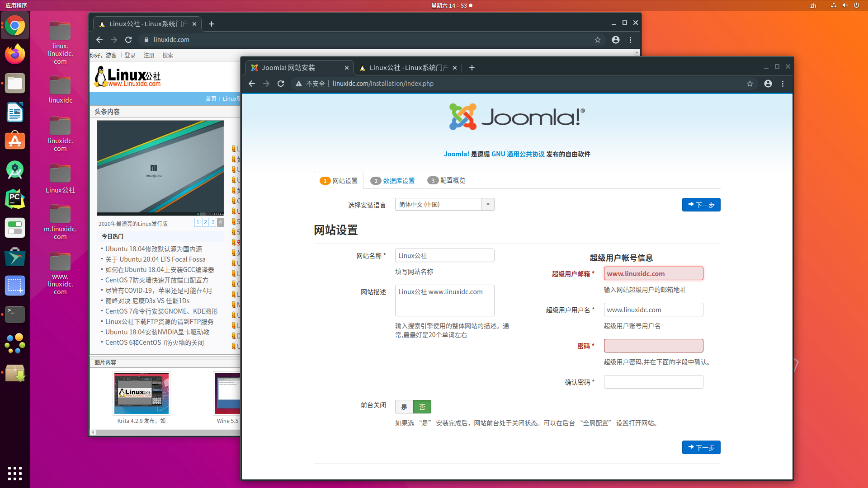Set site offline to 否
Screen dimensions: 868x488
(x=422, y=407)
